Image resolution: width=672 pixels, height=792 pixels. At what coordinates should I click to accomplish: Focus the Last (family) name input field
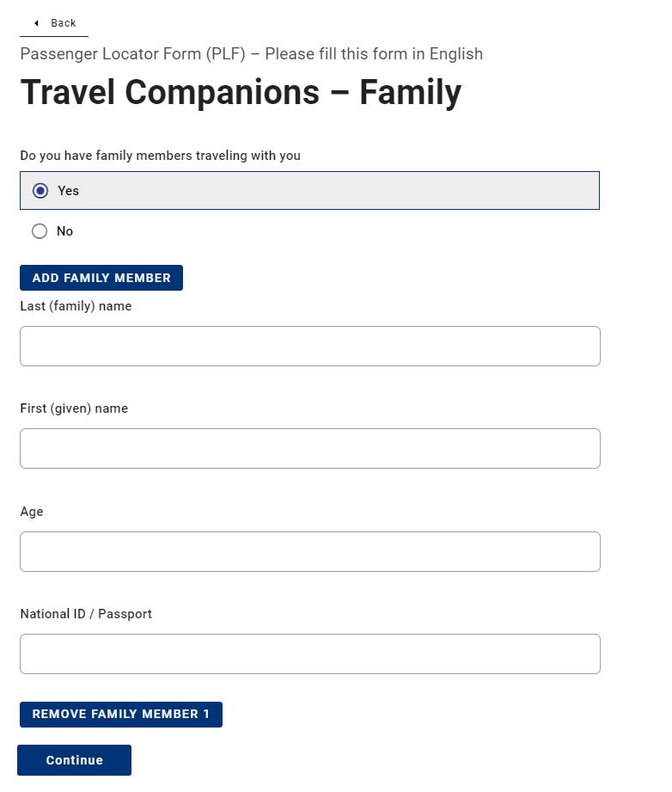tap(309, 347)
